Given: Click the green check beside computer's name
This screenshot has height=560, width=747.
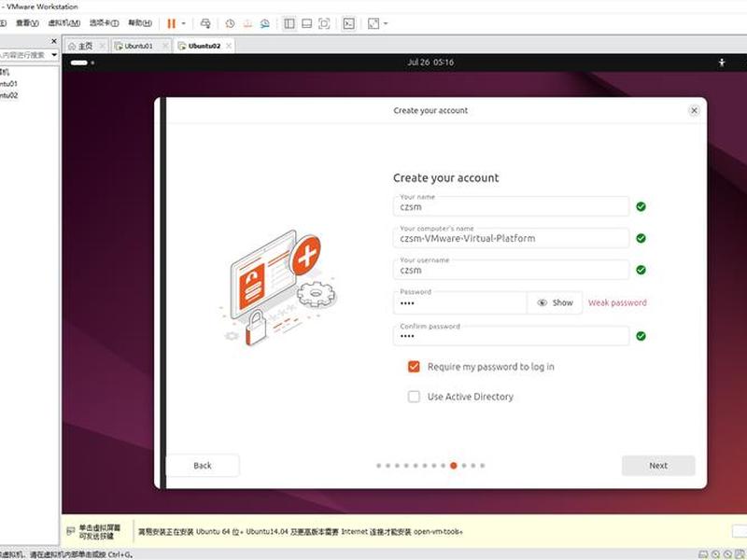Looking at the screenshot, I should click(x=641, y=238).
